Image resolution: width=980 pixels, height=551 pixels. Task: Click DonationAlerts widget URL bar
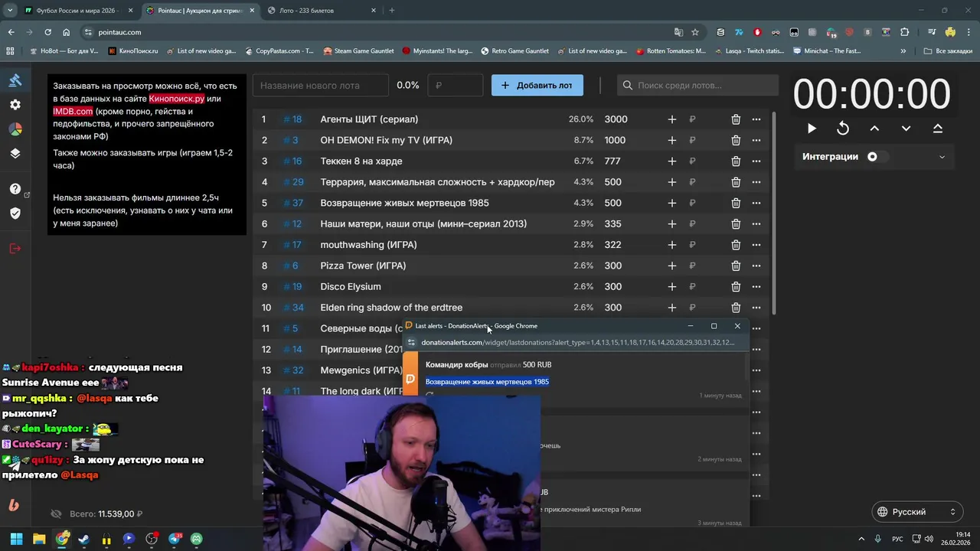577,343
